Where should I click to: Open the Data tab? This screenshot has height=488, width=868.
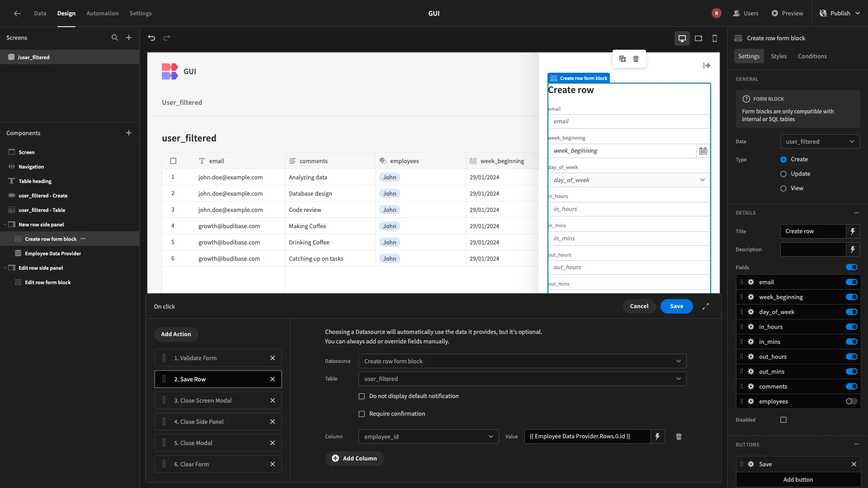pos(40,13)
